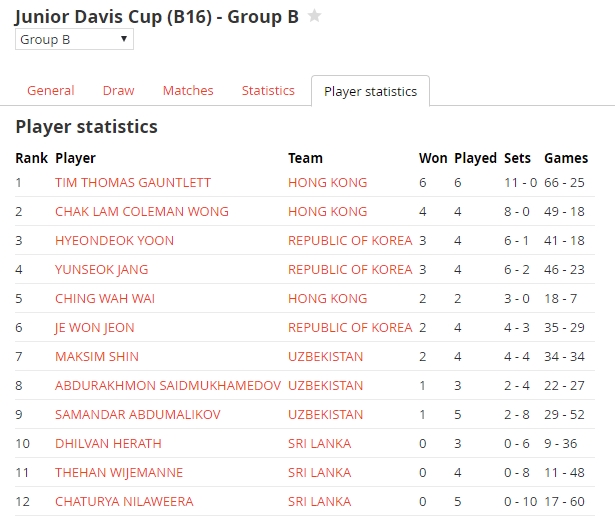Open HYEONDEOK YOON player page
The width and height of the screenshot is (615, 526).
click(114, 241)
